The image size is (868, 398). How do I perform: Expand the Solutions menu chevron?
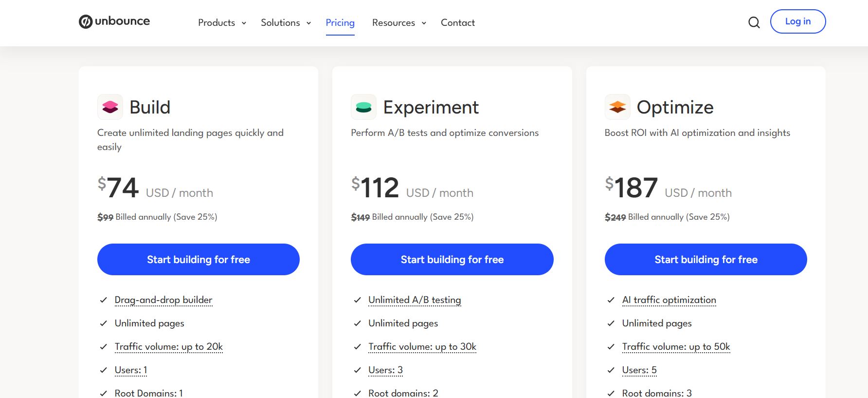click(x=308, y=23)
